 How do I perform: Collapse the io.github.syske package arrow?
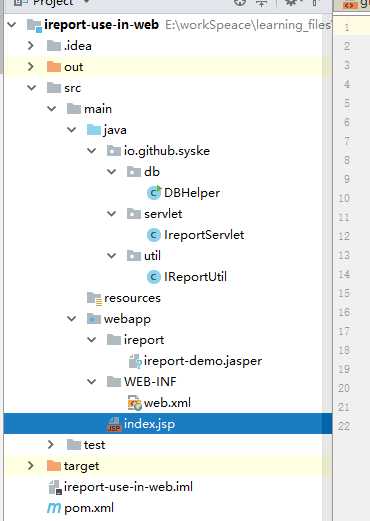91,151
